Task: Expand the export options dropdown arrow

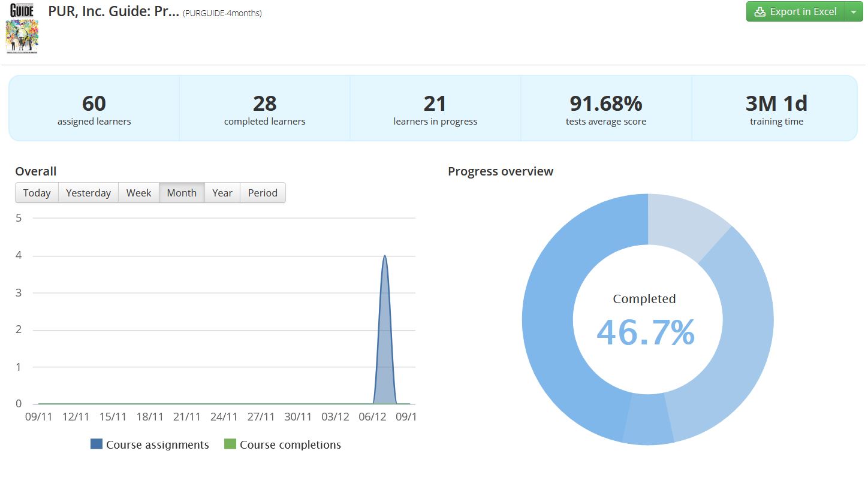Action: [854, 12]
